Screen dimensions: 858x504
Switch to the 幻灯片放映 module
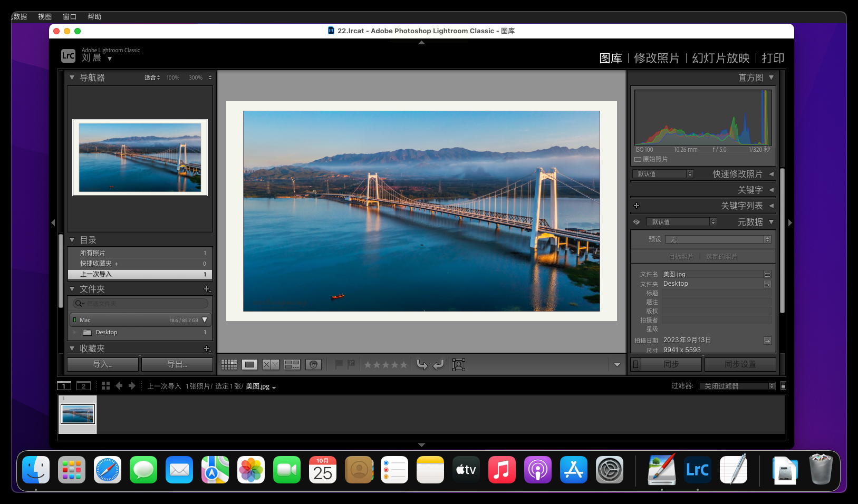click(x=720, y=58)
